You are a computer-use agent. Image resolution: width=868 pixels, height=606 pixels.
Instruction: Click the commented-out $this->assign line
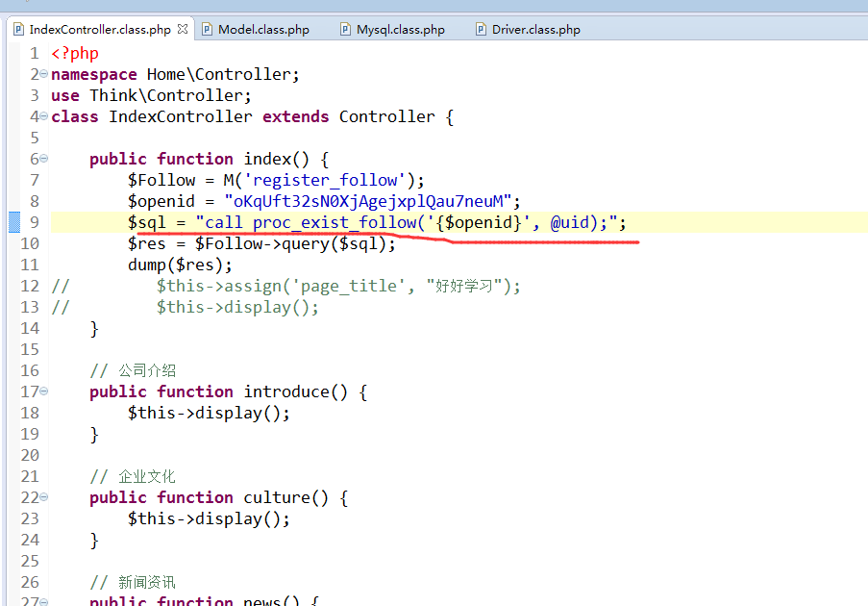(337, 287)
